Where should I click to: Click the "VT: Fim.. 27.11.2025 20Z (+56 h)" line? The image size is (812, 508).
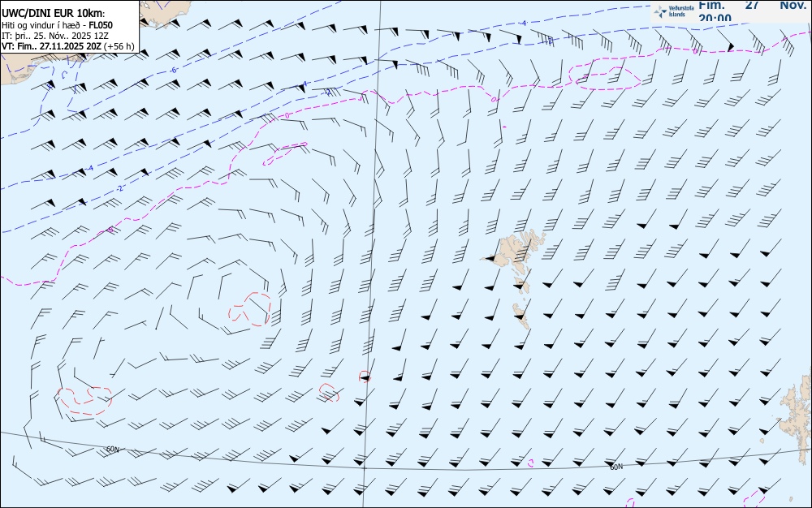68,46
